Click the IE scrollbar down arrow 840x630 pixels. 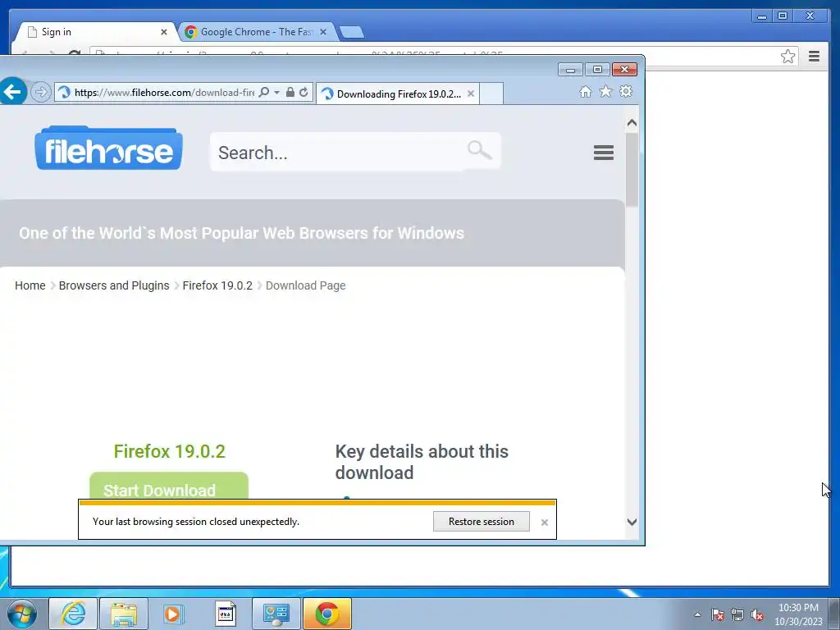632,522
